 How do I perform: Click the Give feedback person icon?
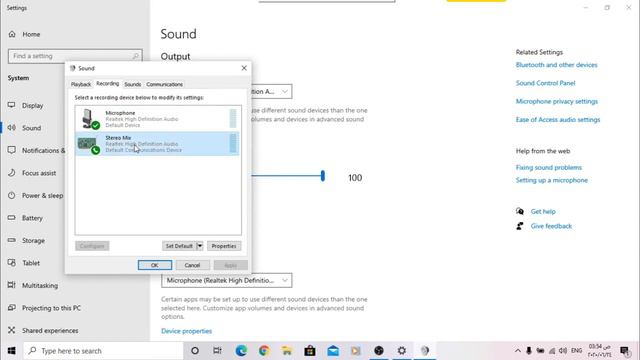coord(520,226)
